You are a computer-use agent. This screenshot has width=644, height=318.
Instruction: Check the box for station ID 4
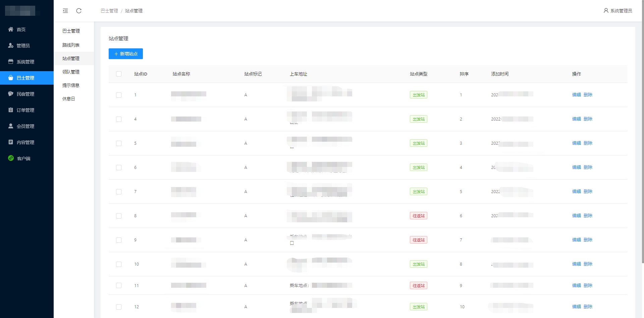(119, 119)
